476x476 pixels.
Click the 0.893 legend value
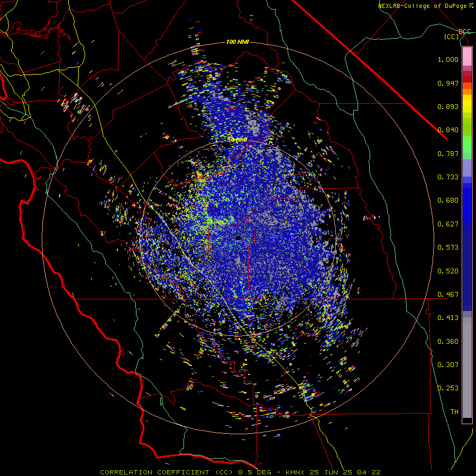pos(448,106)
